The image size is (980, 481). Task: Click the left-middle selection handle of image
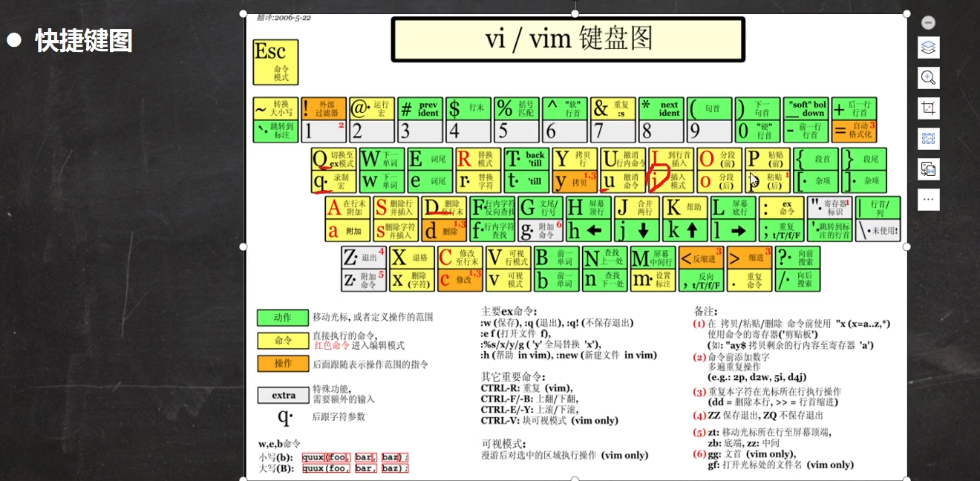click(x=244, y=246)
